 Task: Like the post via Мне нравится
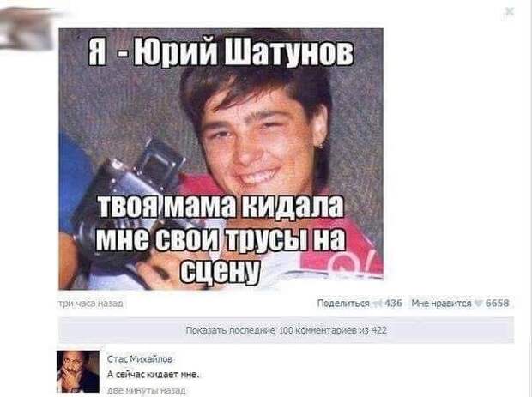tap(441, 303)
